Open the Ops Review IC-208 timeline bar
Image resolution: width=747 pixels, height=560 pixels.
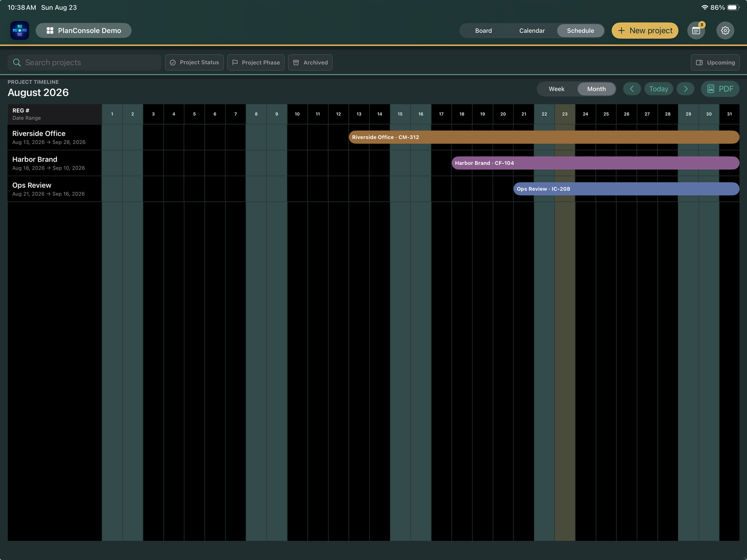(x=626, y=189)
